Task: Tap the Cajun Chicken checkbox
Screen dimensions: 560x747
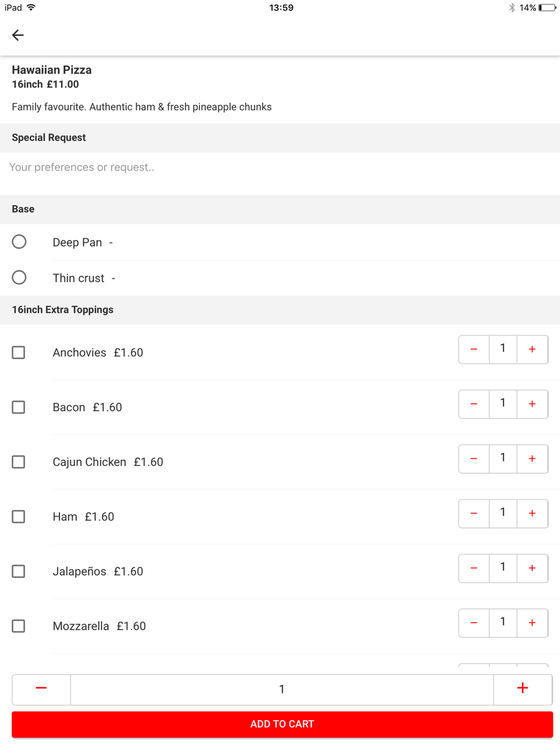Action: (x=18, y=462)
